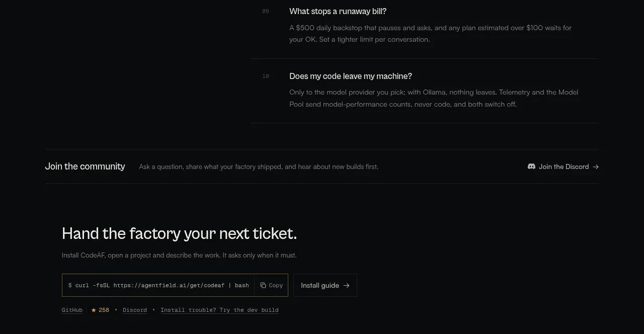This screenshot has height=334, width=644.
Task: Click the dollar prompt symbol in command box
Action: tap(70, 285)
